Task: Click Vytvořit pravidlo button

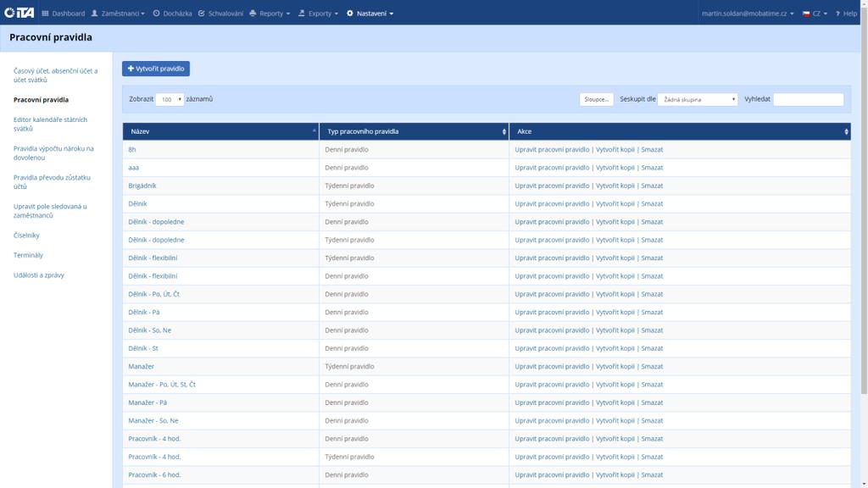Action: tap(156, 69)
